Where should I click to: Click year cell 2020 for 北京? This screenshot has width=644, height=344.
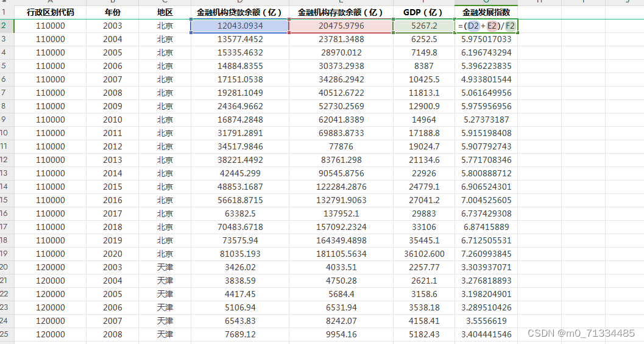pyautogui.click(x=113, y=254)
